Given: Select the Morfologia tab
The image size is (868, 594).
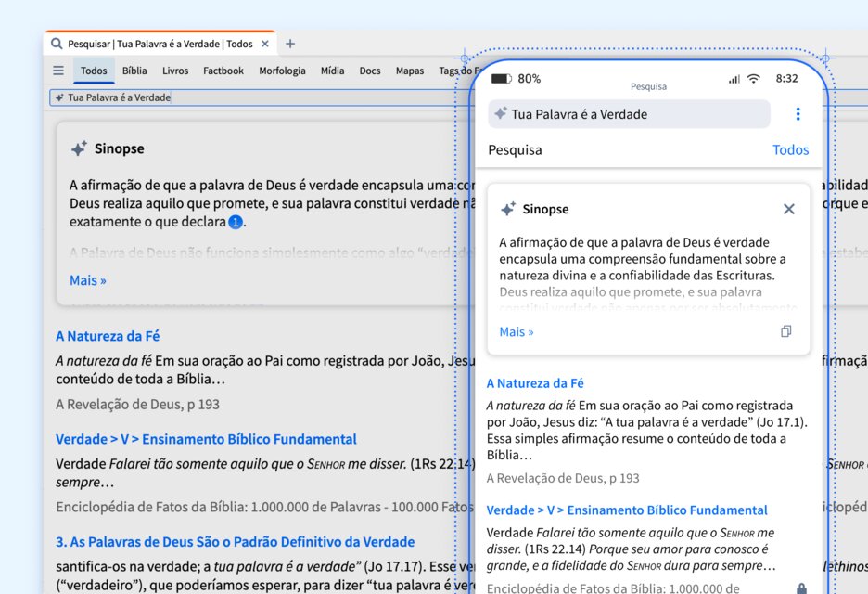Looking at the screenshot, I should pos(282,71).
